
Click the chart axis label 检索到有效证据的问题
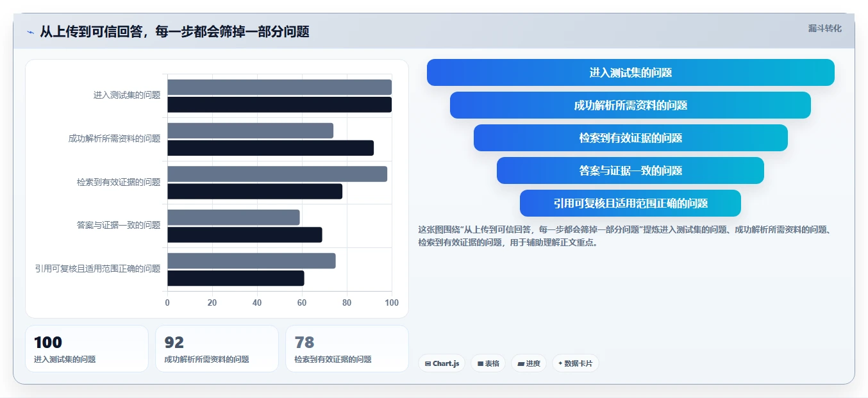pyautogui.click(x=119, y=182)
